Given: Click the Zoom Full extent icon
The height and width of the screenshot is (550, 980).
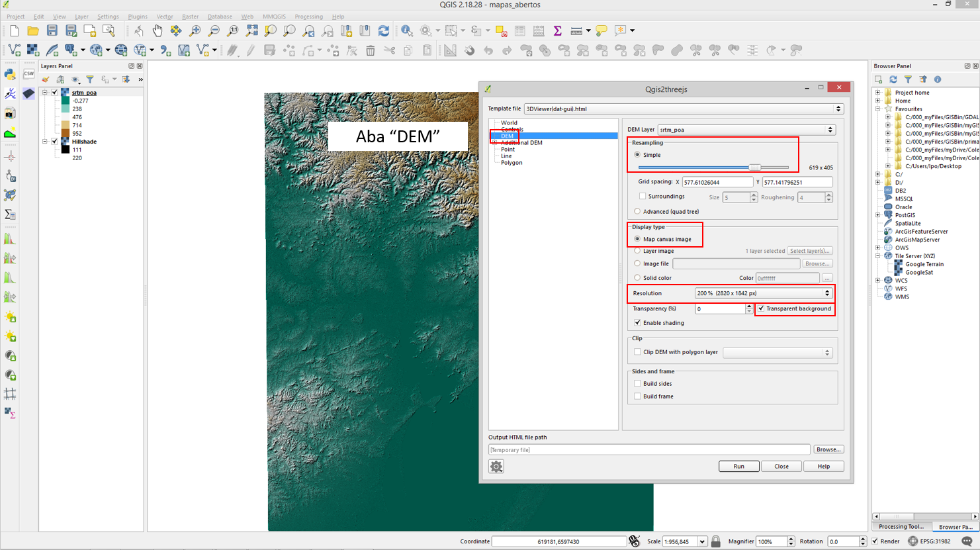Looking at the screenshot, I should (251, 30).
